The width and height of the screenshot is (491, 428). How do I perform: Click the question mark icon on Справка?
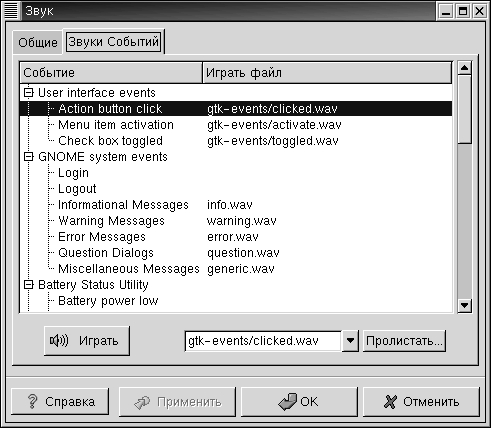click(x=32, y=401)
